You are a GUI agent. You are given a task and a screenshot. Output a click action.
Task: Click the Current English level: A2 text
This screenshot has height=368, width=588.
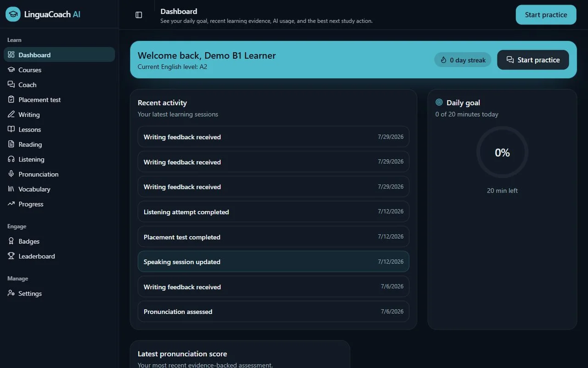172,67
